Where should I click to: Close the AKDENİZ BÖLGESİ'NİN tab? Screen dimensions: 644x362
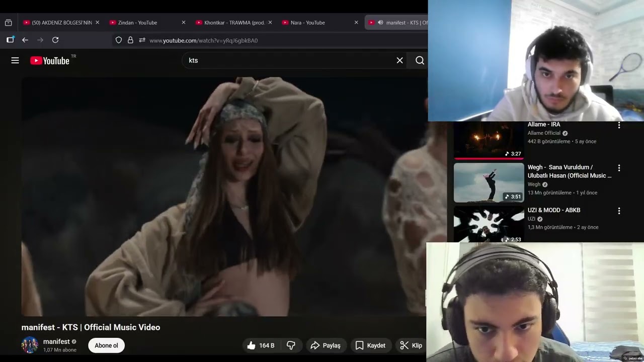[x=97, y=23]
